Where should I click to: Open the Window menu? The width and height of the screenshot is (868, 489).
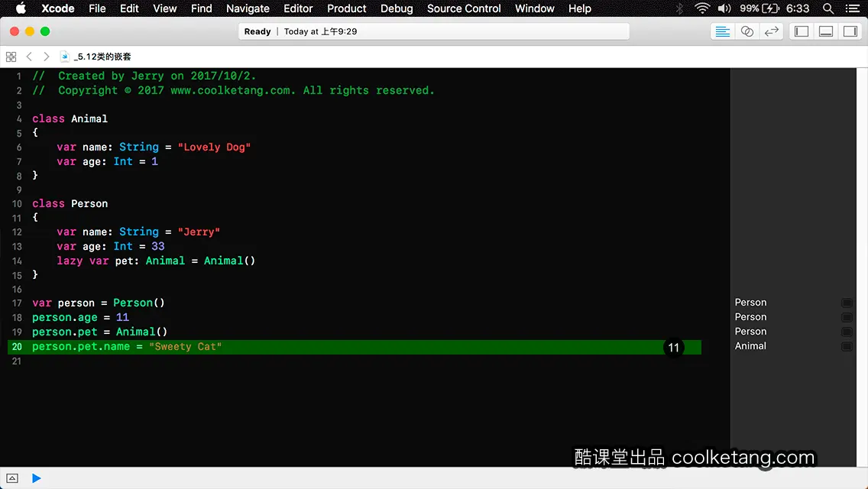534,8
